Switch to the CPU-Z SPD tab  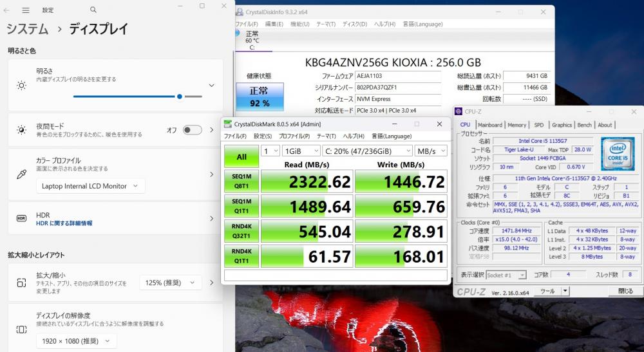(539, 125)
